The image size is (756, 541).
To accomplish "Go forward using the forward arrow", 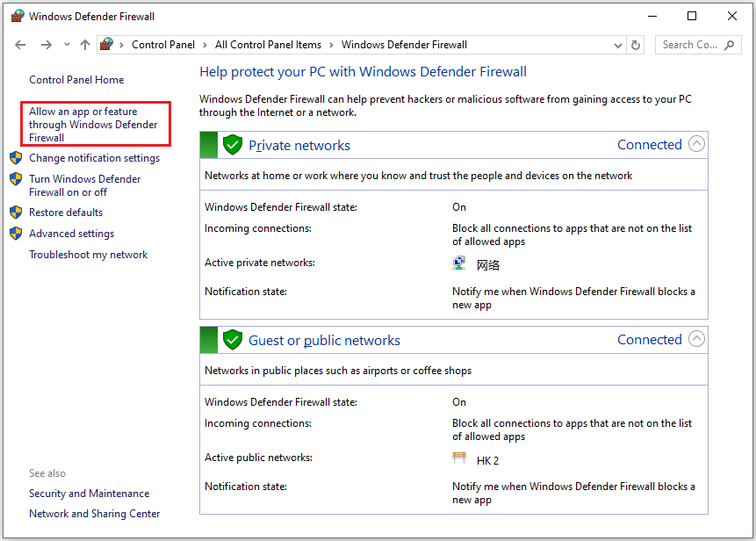I will point(47,45).
